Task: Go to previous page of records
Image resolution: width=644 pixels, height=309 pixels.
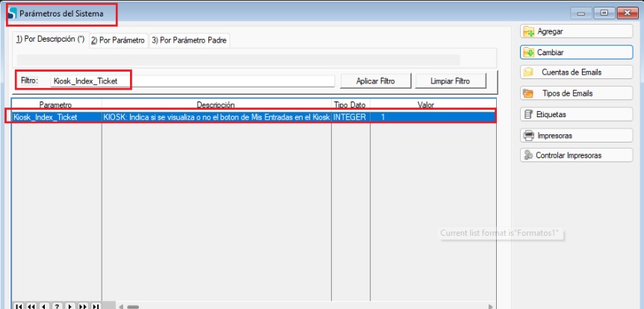Action: point(31,306)
